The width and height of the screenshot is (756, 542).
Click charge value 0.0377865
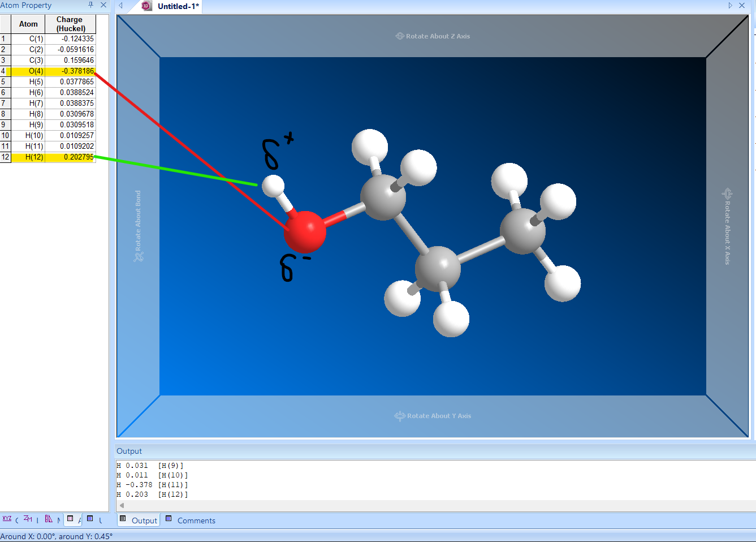coord(71,82)
